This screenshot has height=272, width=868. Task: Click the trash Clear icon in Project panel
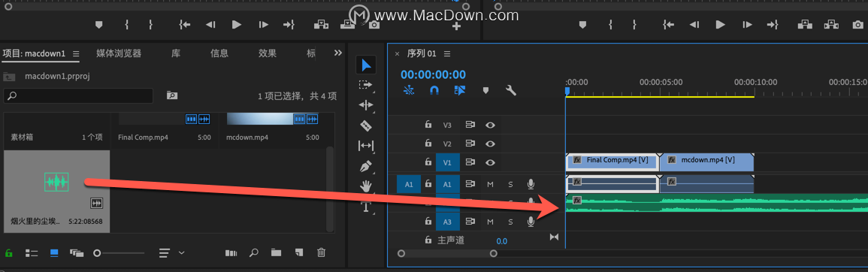tap(321, 252)
